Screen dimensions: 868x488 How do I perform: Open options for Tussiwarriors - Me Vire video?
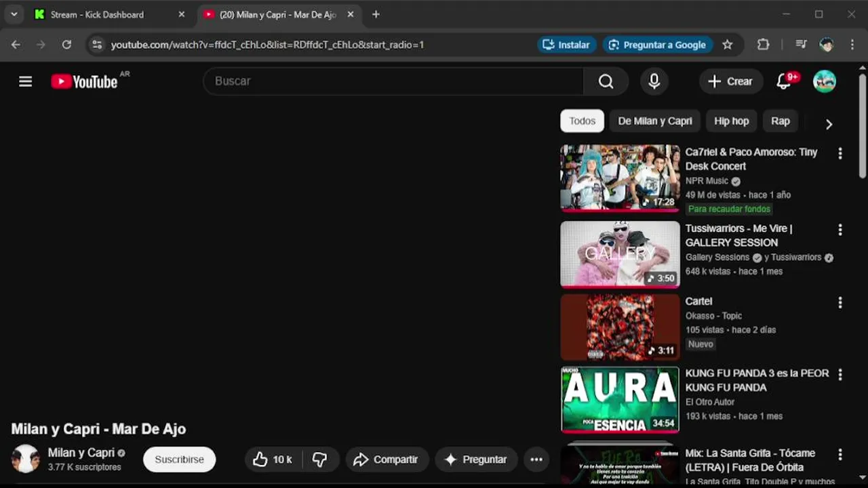840,230
